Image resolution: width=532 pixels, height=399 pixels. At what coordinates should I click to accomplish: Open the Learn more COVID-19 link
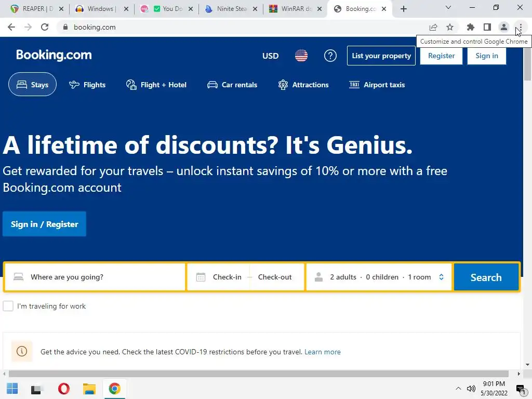coord(322,352)
